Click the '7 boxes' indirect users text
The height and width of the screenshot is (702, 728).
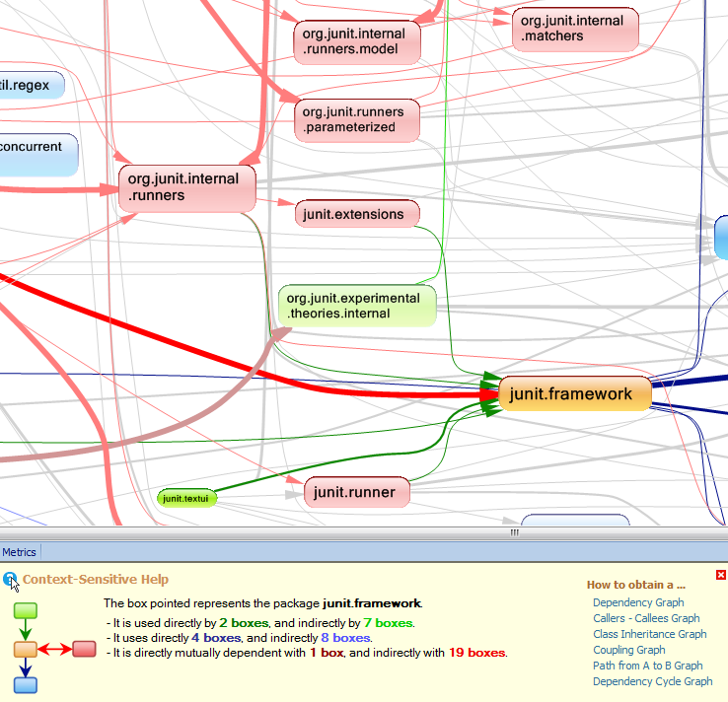click(388, 623)
